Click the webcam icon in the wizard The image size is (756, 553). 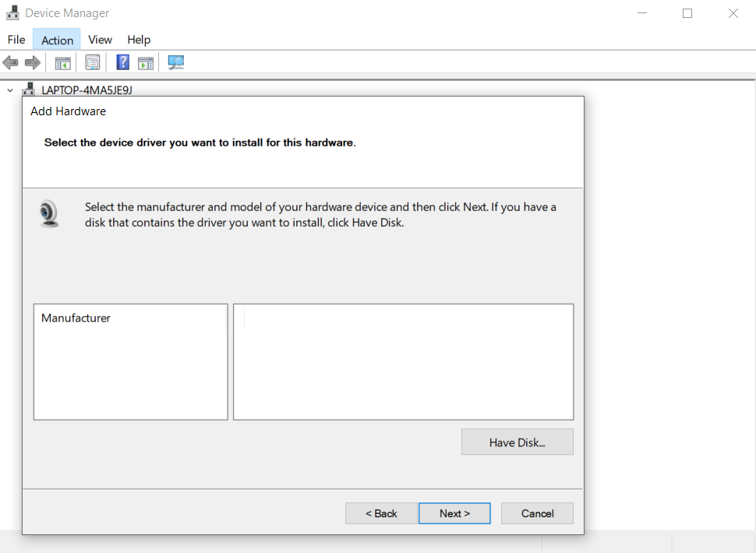[49, 213]
